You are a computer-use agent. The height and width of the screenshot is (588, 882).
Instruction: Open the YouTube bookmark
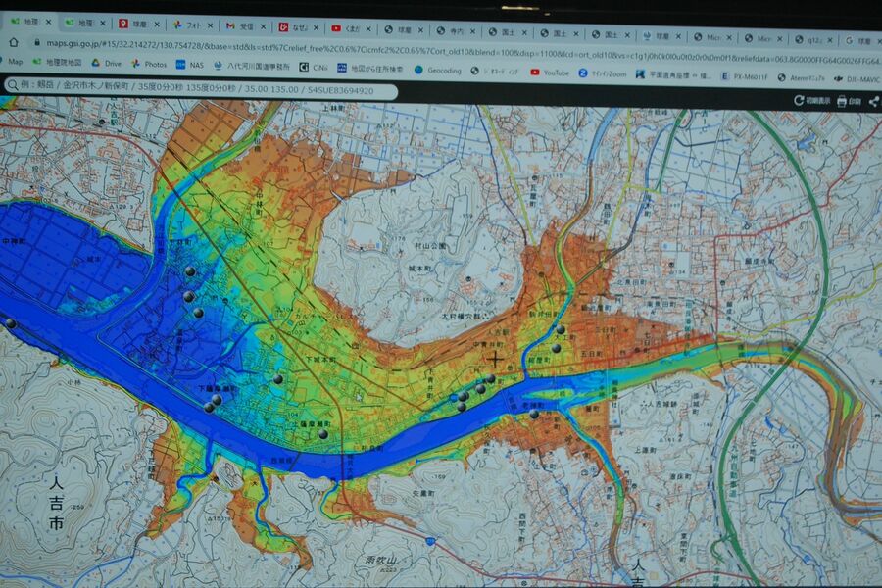tap(549, 72)
